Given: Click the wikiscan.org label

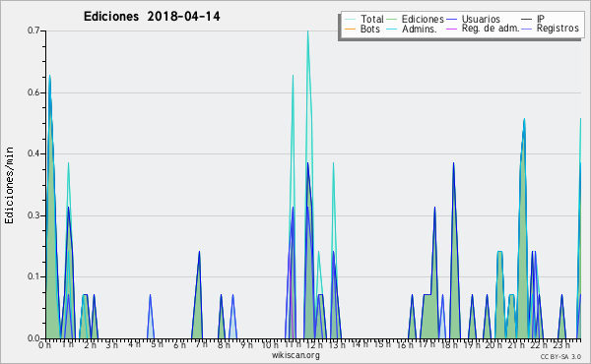Looking at the screenshot, I should point(295,355).
